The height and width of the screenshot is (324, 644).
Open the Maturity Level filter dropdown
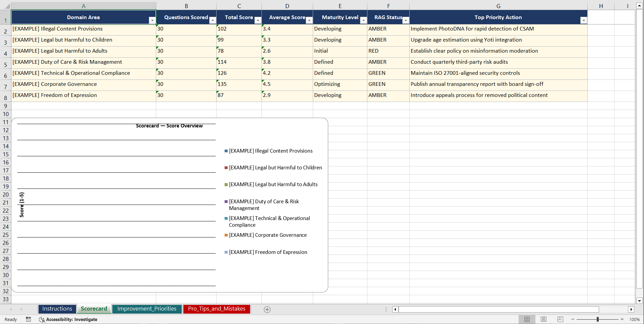pos(363,20)
